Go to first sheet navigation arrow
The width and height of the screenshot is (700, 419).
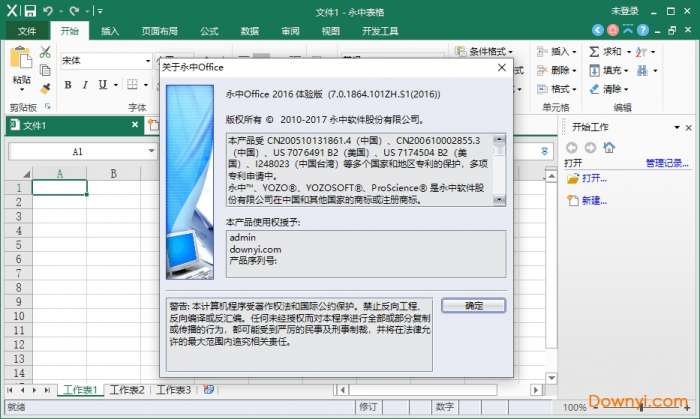(x=10, y=390)
